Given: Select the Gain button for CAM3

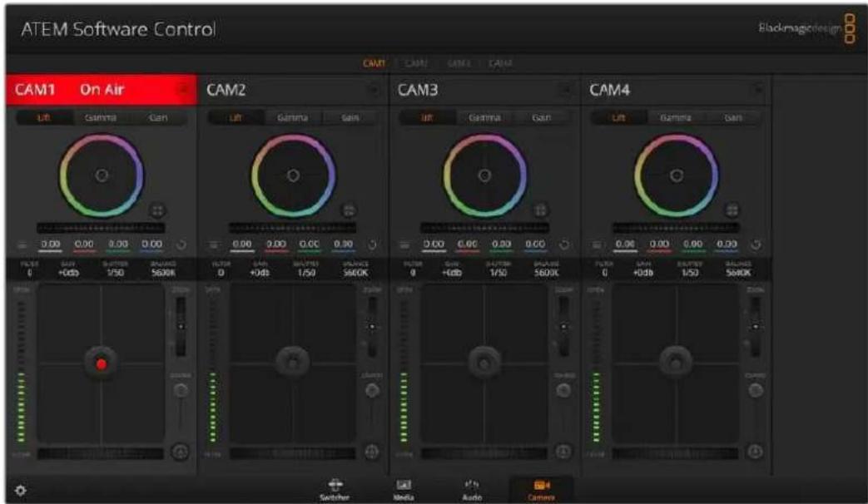Looking at the screenshot, I should point(542,117).
